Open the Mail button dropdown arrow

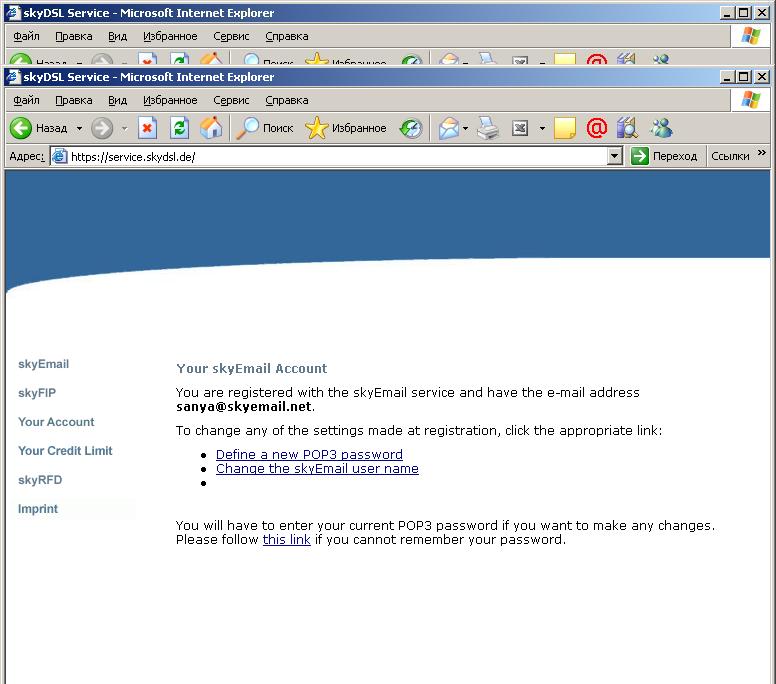click(465, 128)
